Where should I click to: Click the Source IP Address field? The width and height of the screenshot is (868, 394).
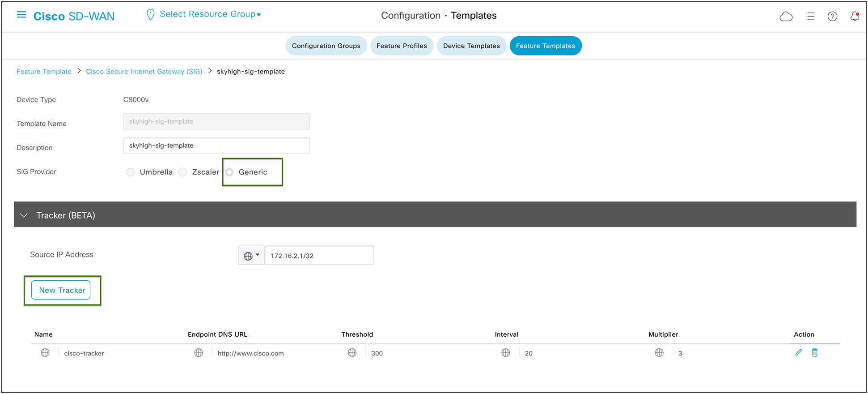[x=319, y=256]
